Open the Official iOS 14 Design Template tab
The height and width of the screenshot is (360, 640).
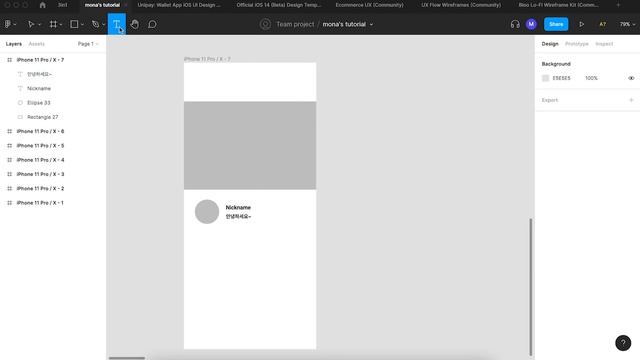click(279, 5)
